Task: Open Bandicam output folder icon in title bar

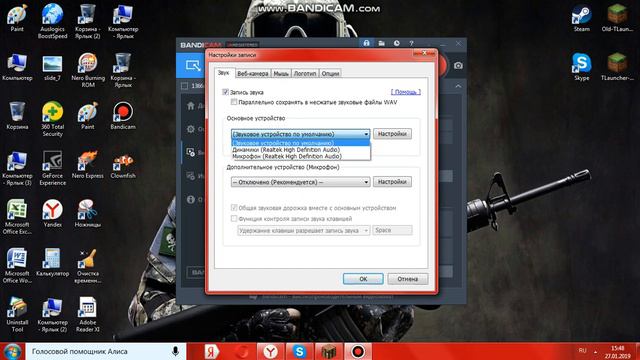Action: (381, 43)
